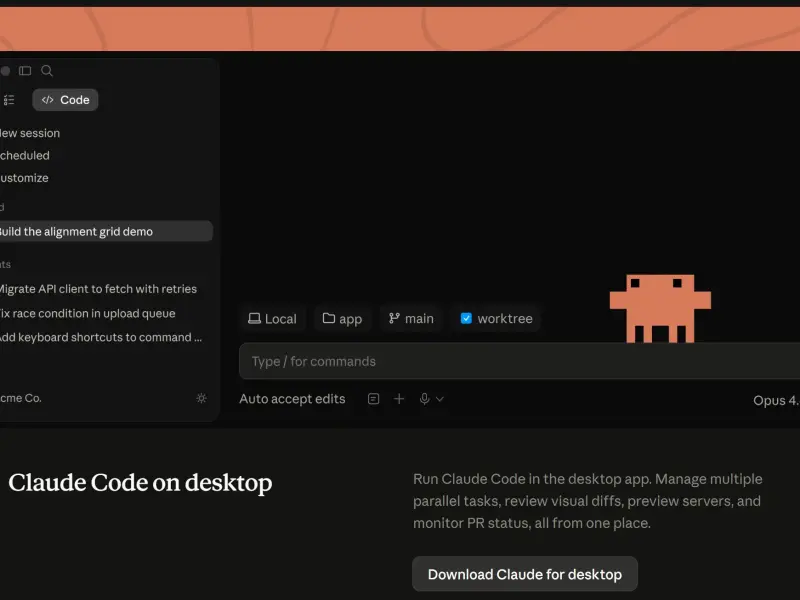Open the task list icon beside Code

9,100
